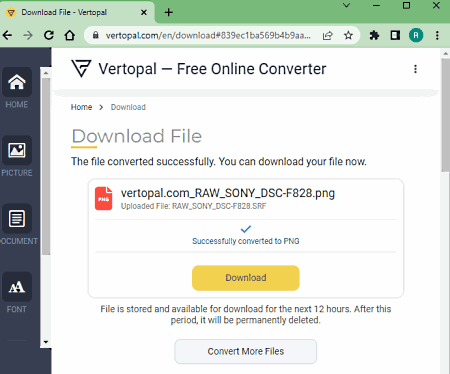
Task: Click the Uploaded File: RAW_SONY_DSC-F828.SRF text
Action: (193, 206)
